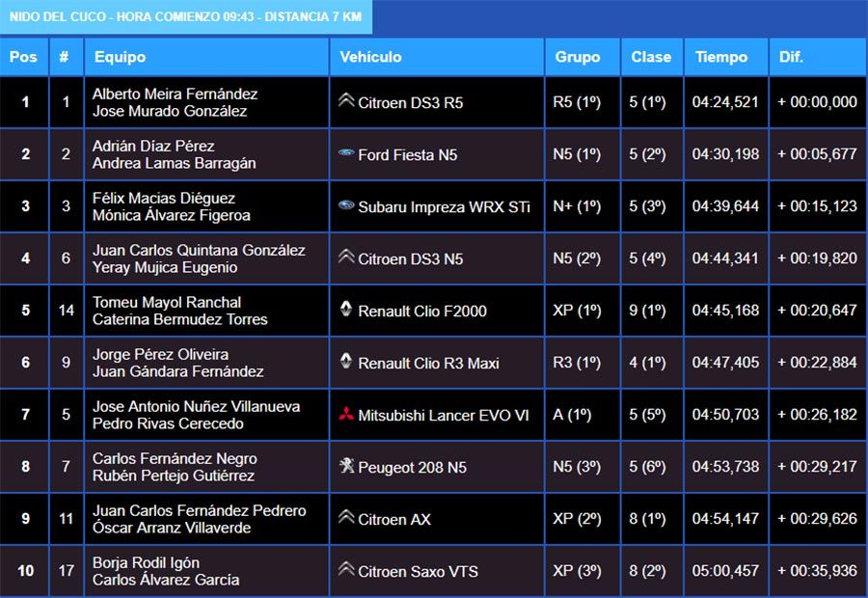This screenshot has height=598, width=868.
Task: Click the Subaru logo beside Impreza WRX STi
Action: [346, 205]
